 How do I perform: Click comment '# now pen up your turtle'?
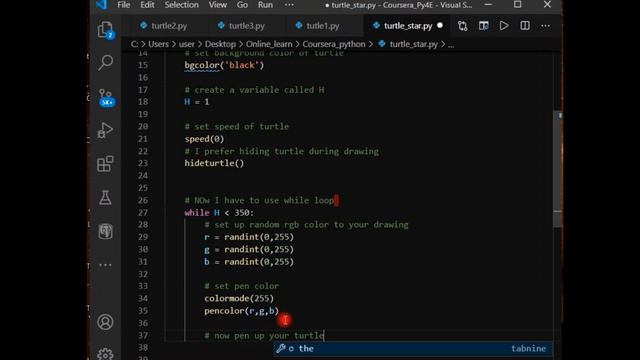point(264,336)
